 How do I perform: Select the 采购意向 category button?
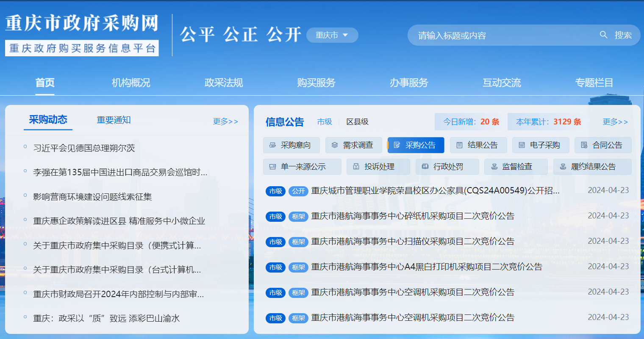(291, 145)
